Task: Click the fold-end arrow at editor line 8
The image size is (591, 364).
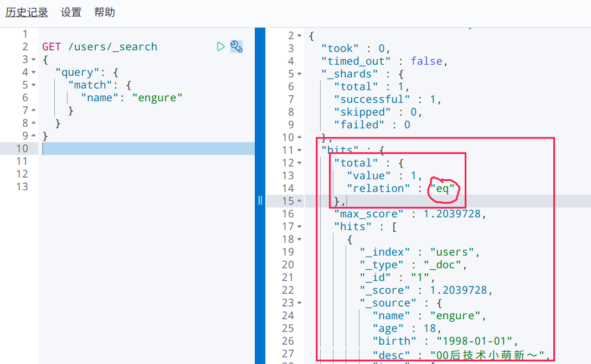Action: 34,123
